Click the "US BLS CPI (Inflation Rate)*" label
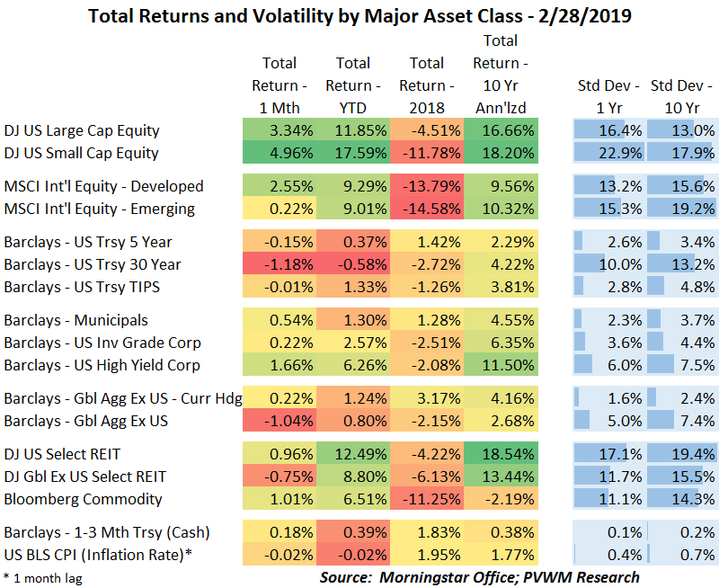The height and width of the screenshot is (588, 719). pos(99,555)
